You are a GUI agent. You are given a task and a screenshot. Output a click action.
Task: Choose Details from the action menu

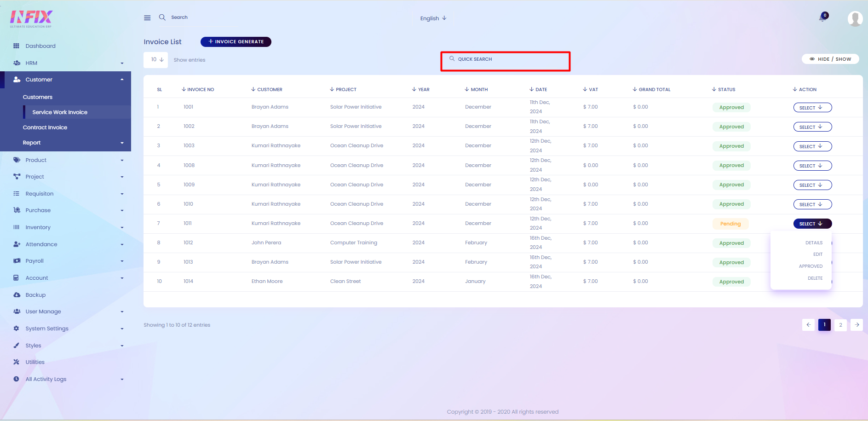pos(814,243)
